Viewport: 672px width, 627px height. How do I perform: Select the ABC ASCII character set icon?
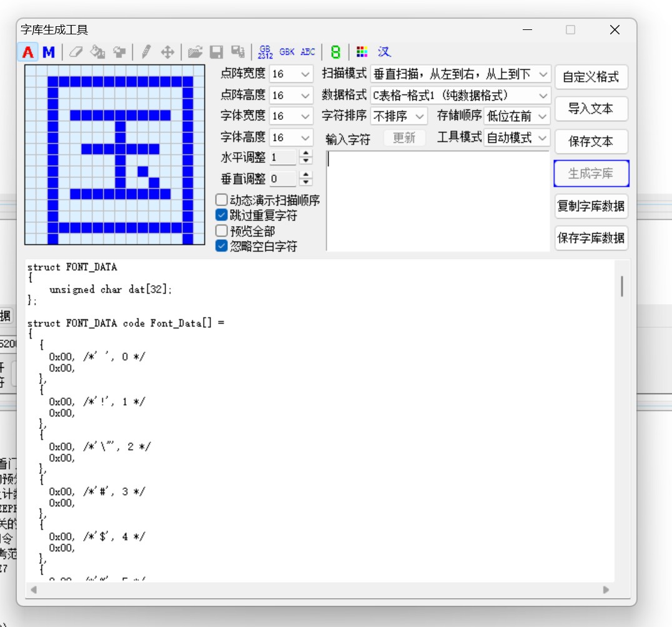(x=308, y=52)
